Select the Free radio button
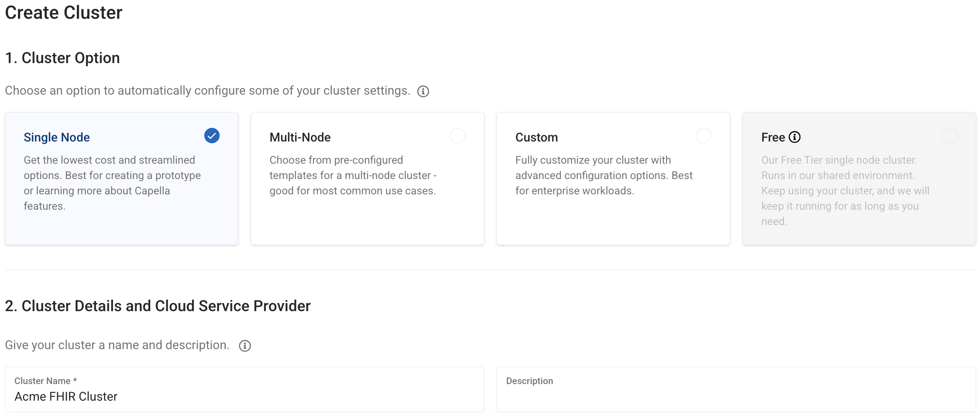 [x=949, y=136]
